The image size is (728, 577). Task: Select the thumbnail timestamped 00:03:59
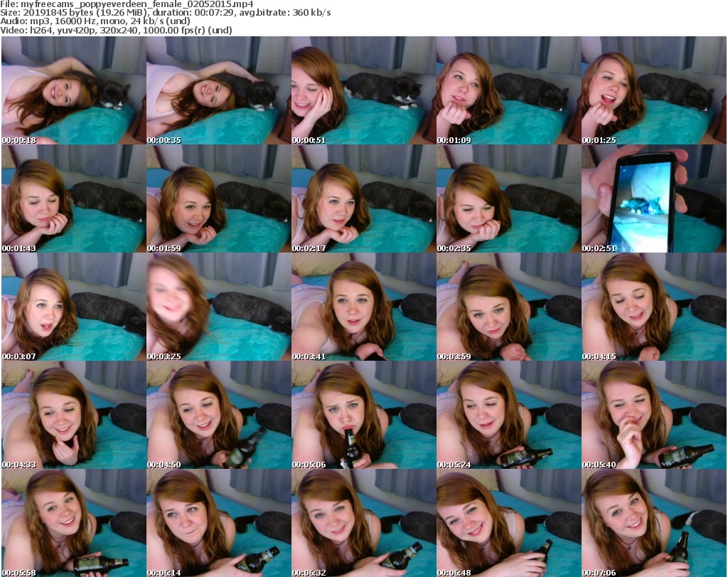pos(508,307)
